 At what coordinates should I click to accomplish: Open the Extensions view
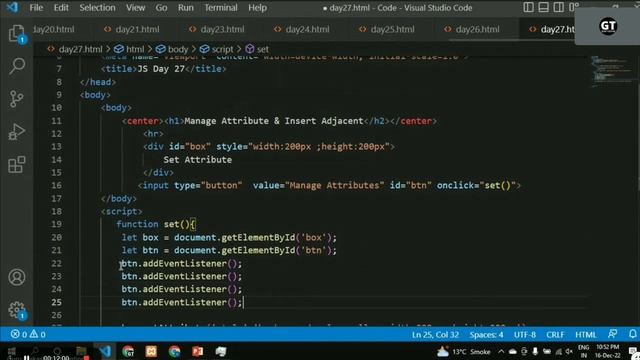coord(16,164)
